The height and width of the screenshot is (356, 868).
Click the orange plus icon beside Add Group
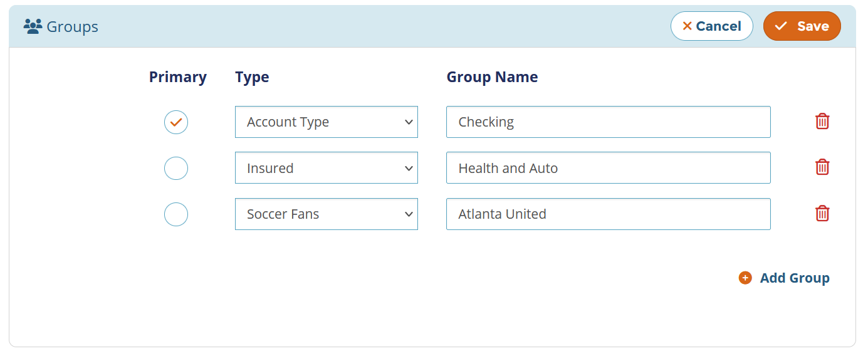(745, 278)
